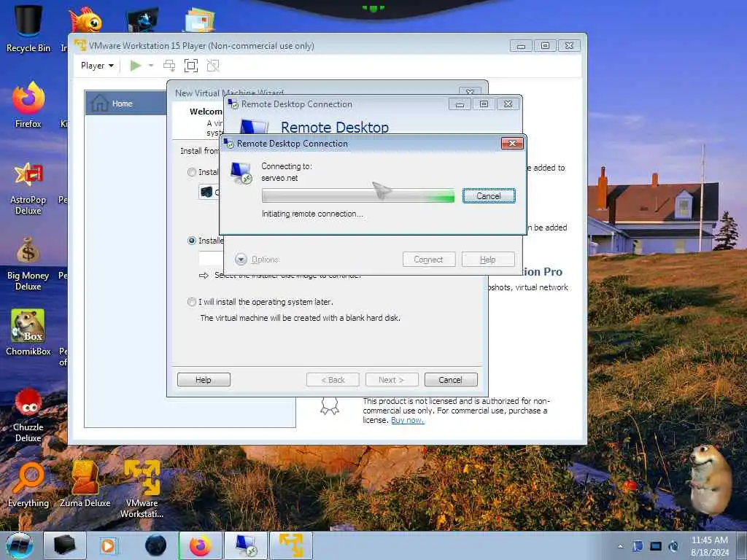
Task: Click the monitor icon in system tray
Action: pyautogui.click(x=656, y=546)
